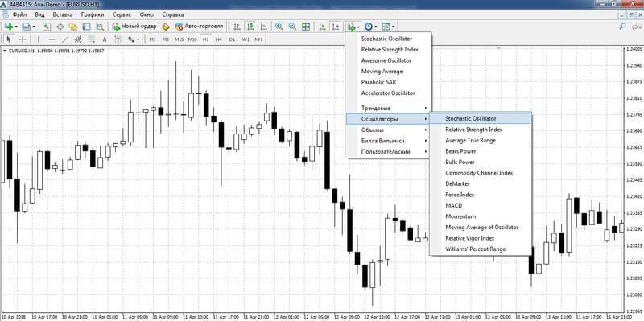Expand the Объемы submenu

(389, 130)
